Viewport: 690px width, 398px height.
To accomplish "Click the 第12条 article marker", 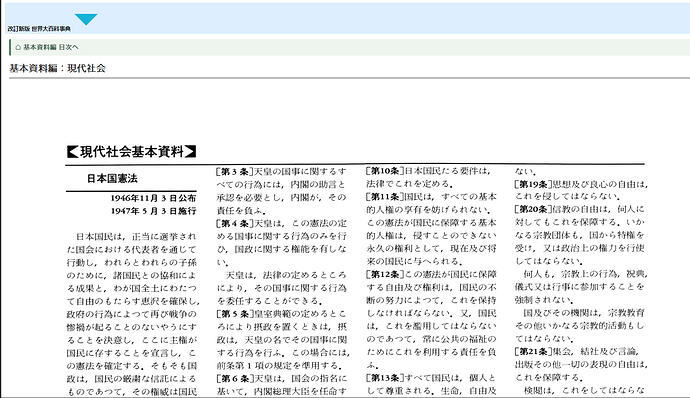I will click(x=385, y=274).
